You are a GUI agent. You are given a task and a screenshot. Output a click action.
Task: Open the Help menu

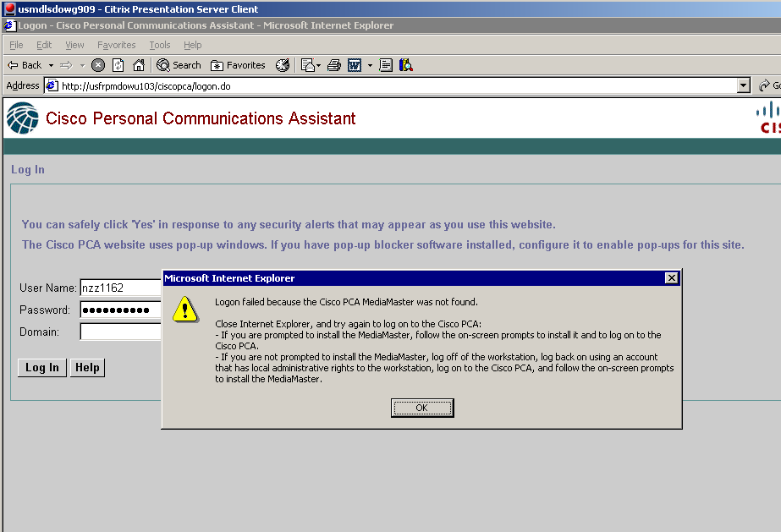tap(193, 46)
